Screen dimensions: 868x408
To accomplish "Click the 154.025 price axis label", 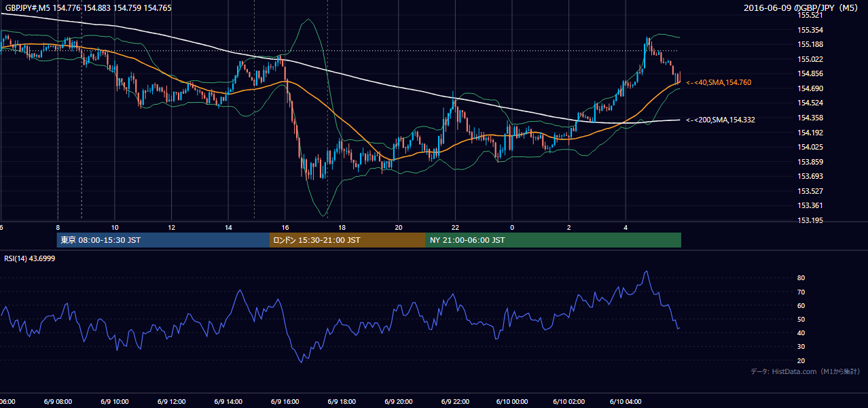I will coord(810,147).
